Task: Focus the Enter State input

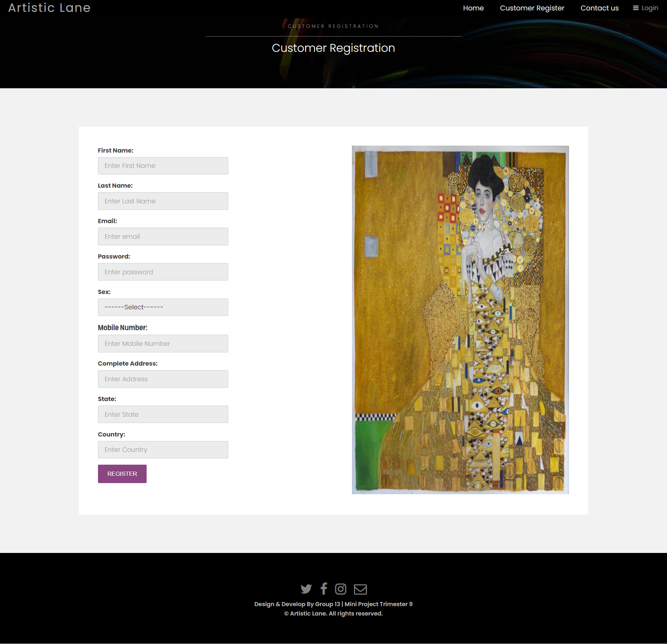Action: 163,415
